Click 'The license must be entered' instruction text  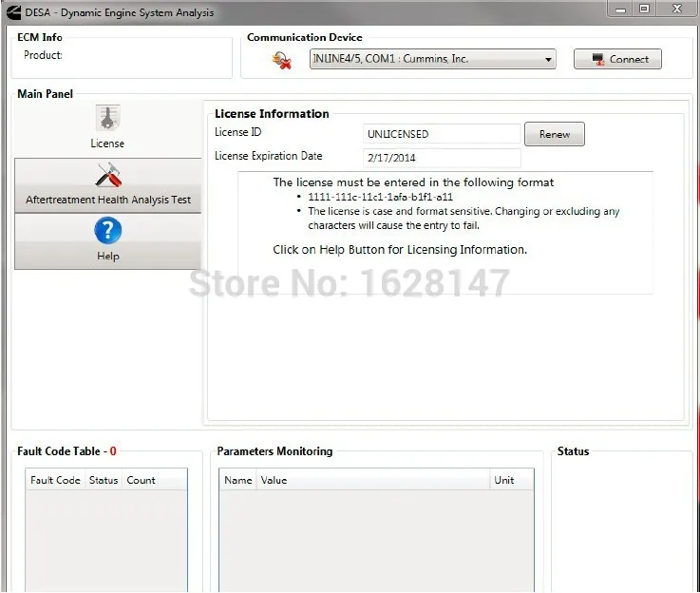413,182
